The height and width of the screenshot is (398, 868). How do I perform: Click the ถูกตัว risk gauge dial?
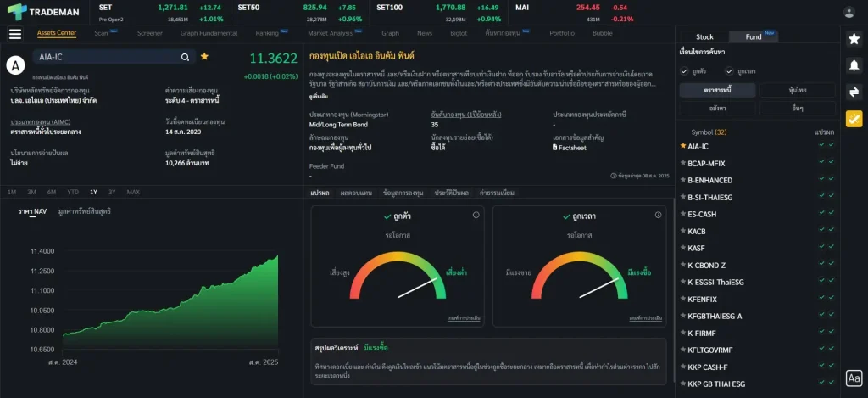[x=398, y=276]
